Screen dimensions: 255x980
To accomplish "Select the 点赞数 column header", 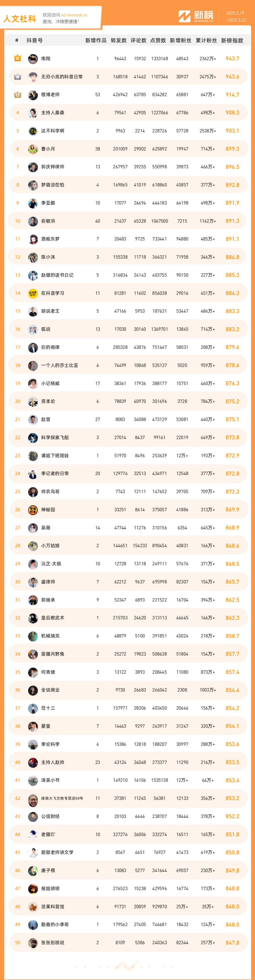I will pos(158,40).
